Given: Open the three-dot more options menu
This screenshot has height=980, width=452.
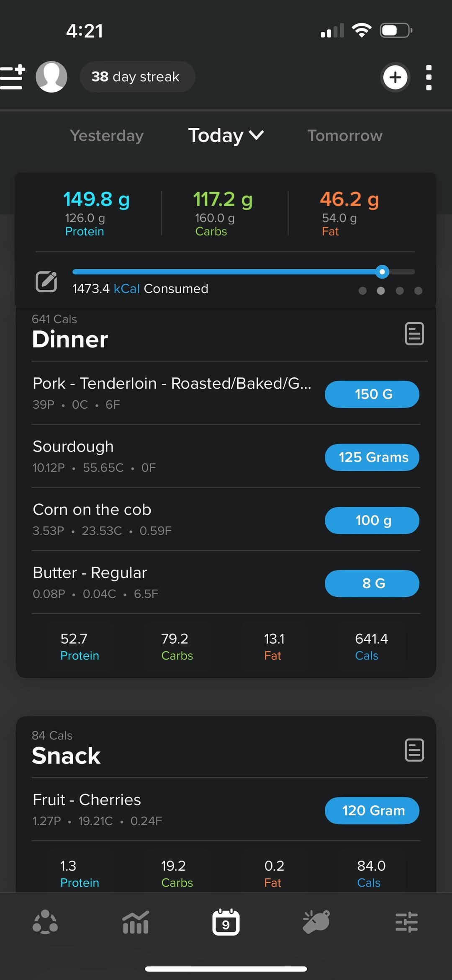Looking at the screenshot, I should [429, 77].
